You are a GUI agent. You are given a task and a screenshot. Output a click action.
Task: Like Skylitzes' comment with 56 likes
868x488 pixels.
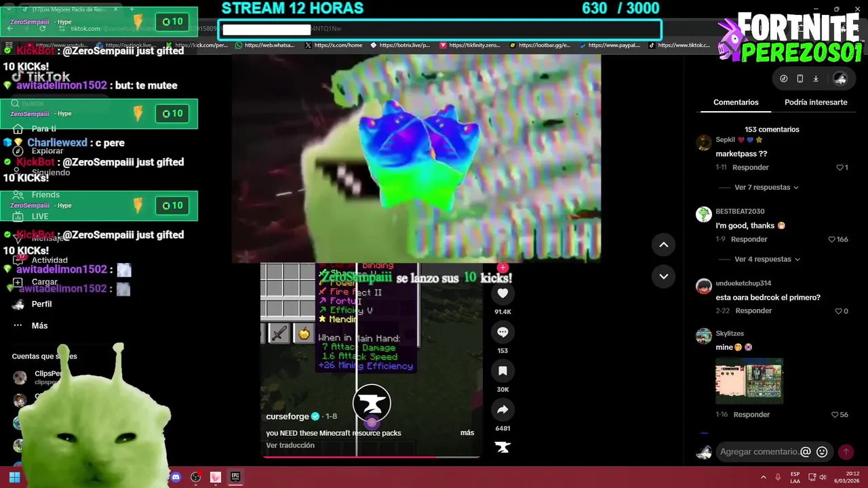pyautogui.click(x=835, y=415)
